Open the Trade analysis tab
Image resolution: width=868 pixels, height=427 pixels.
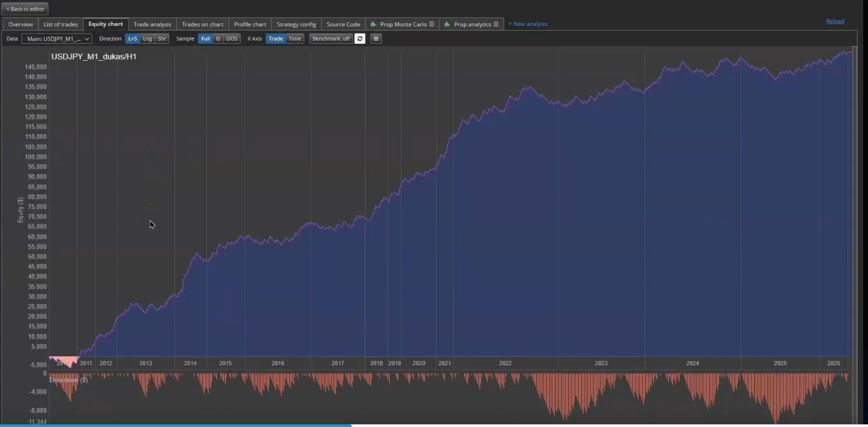pos(152,24)
